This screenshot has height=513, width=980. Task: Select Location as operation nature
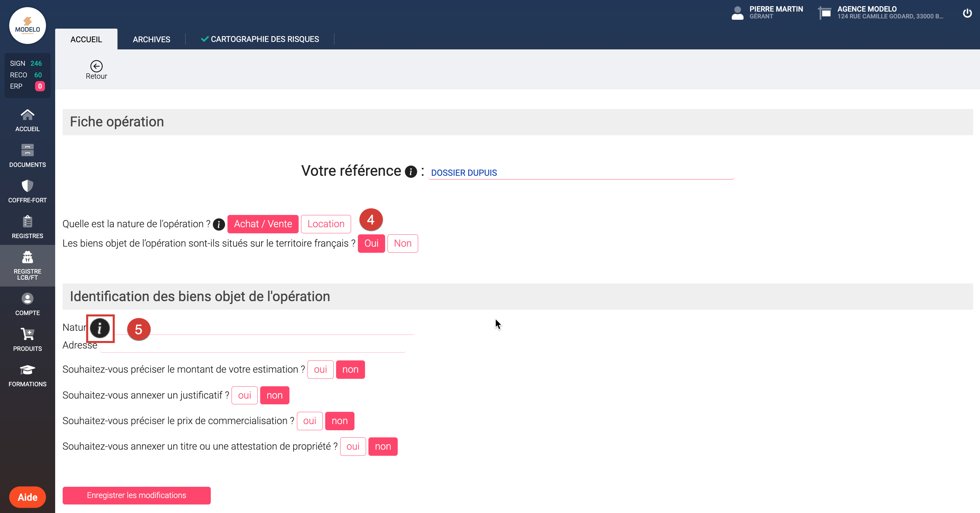point(326,224)
